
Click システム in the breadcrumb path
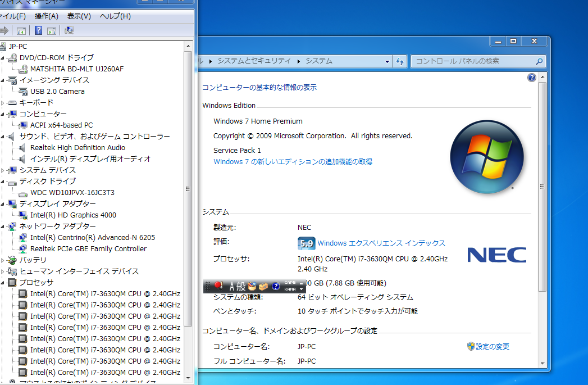point(319,61)
